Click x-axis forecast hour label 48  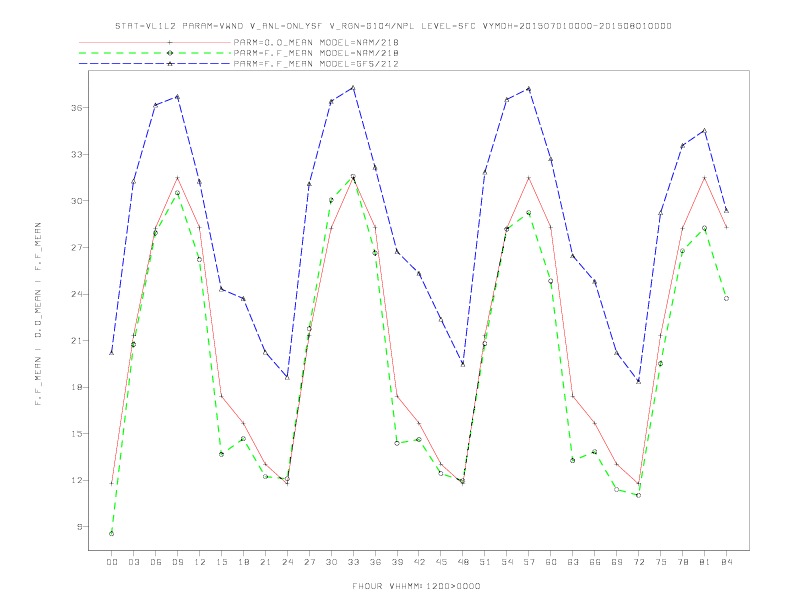pos(463,562)
